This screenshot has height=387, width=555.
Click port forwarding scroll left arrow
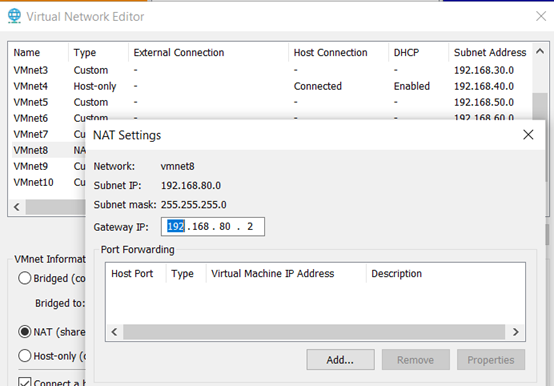(114, 332)
